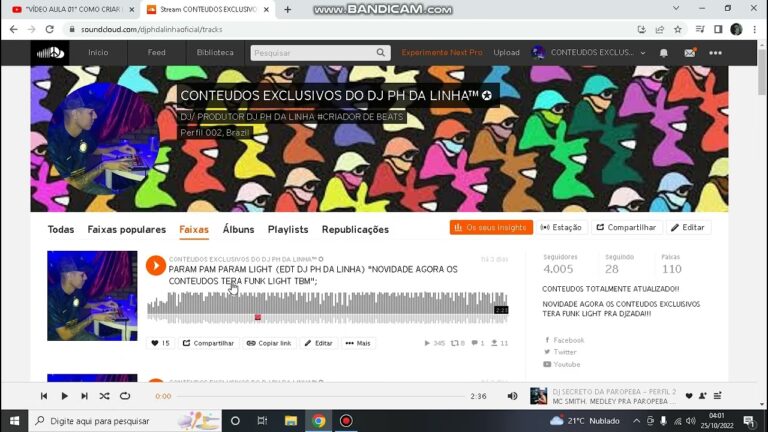Expand Chrome tab search chevron
Viewport: 768px width, 432px height.
[676, 8]
